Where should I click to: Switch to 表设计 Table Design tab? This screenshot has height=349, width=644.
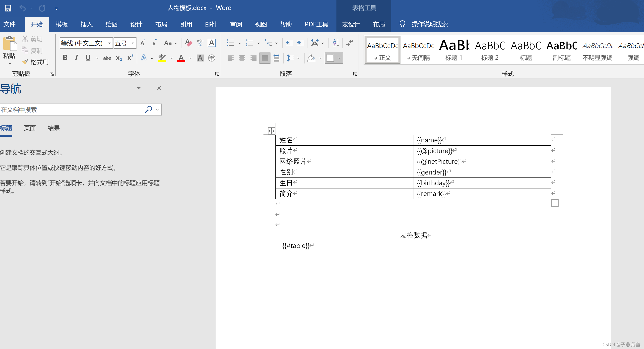coord(351,24)
